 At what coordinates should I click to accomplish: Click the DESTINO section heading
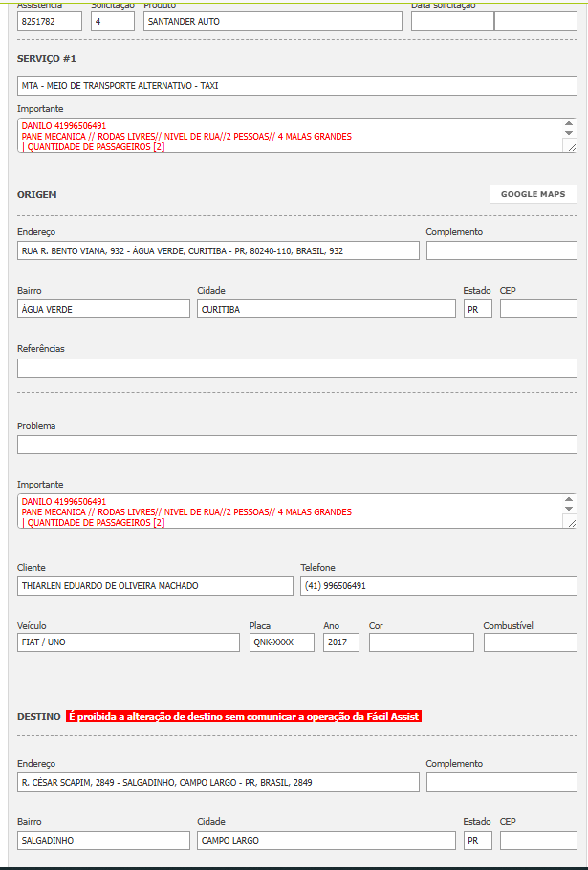point(39,717)
